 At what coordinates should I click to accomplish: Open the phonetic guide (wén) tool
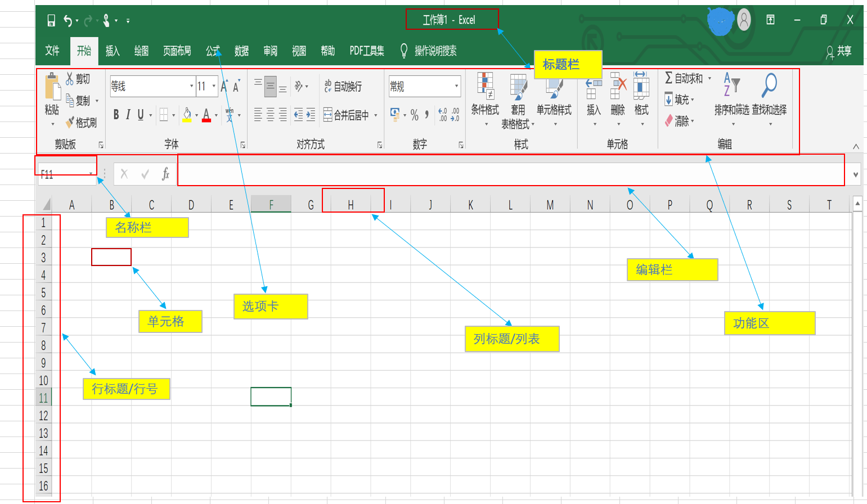tap(230, 115)
